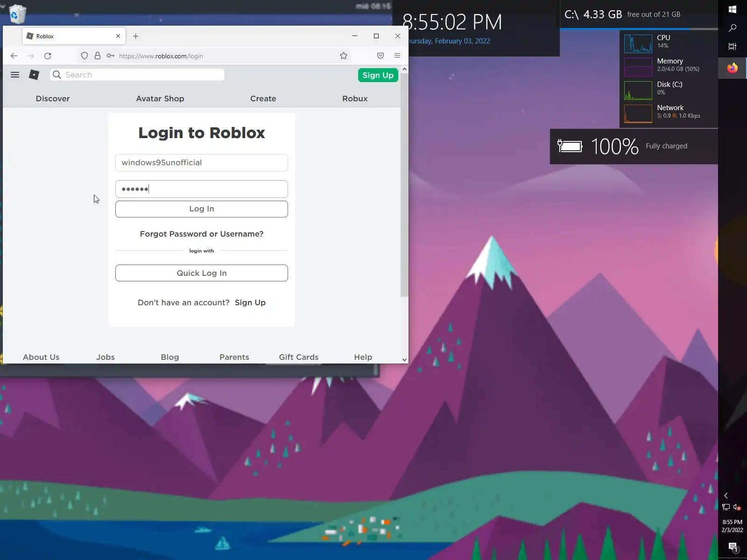Viewport: 747px width, 560px height.
Task: Open the tracking protection shield icon
Action: tap(85, 56)
